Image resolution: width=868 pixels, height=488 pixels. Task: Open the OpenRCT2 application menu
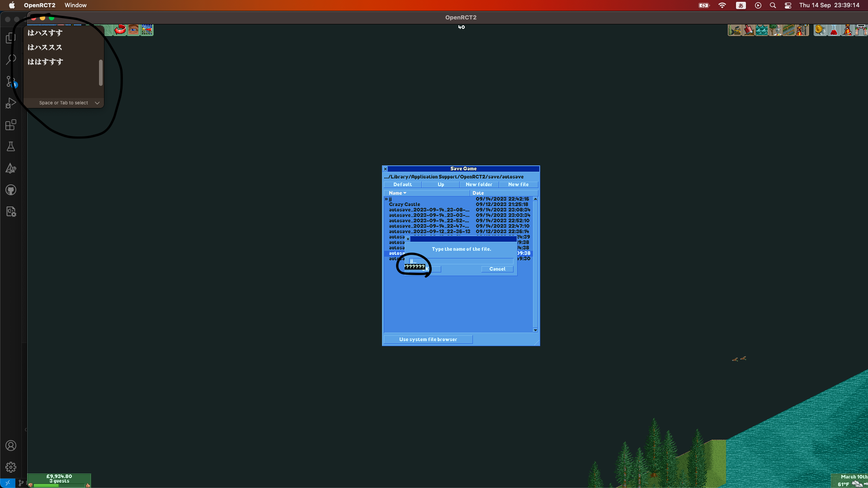pos(40,5)
